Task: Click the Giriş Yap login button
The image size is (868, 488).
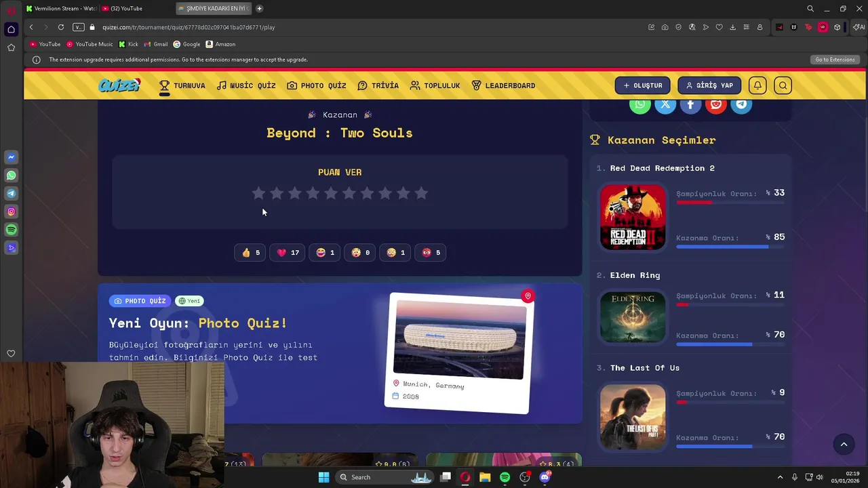Action: 709,85
